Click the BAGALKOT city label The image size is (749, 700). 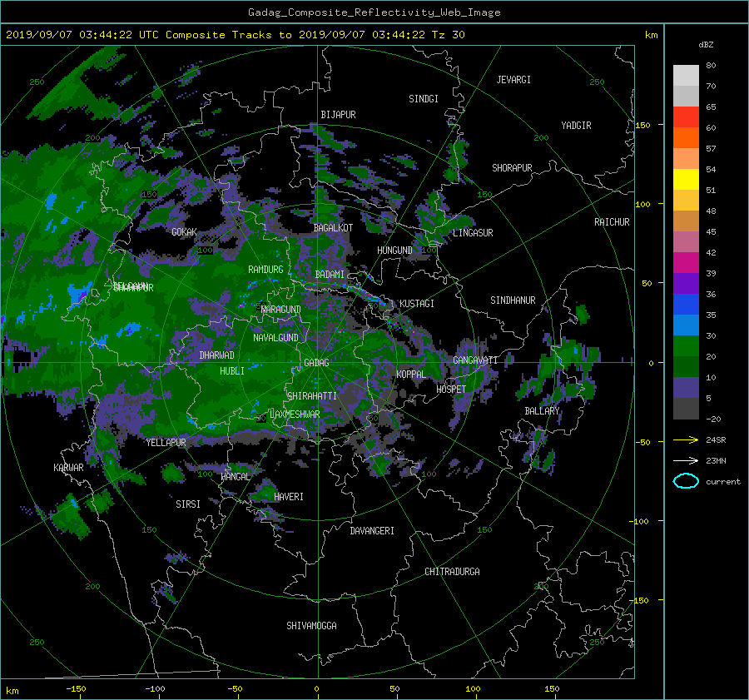click(x=333, y=228)
